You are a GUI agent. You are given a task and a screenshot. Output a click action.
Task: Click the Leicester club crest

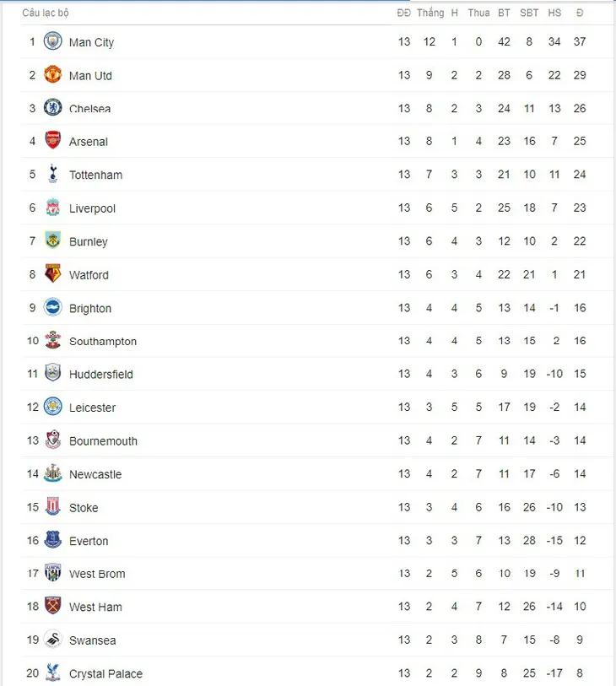point(53,407)
